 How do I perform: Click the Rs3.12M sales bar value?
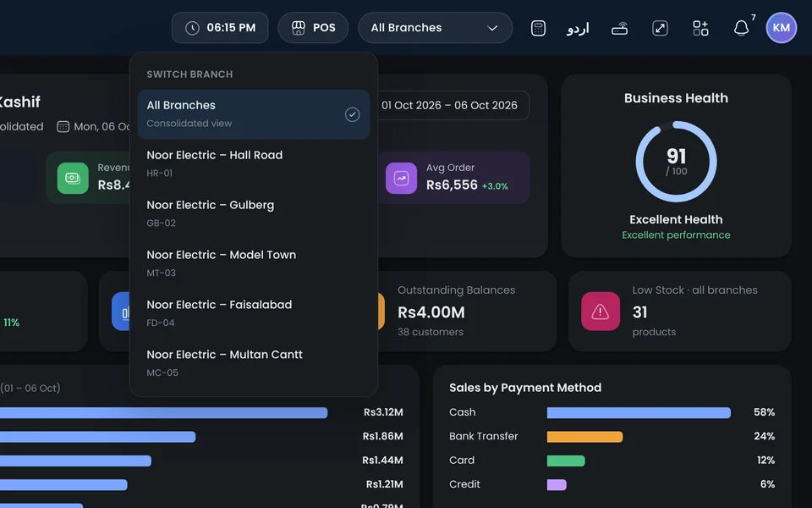pos(383,412)
